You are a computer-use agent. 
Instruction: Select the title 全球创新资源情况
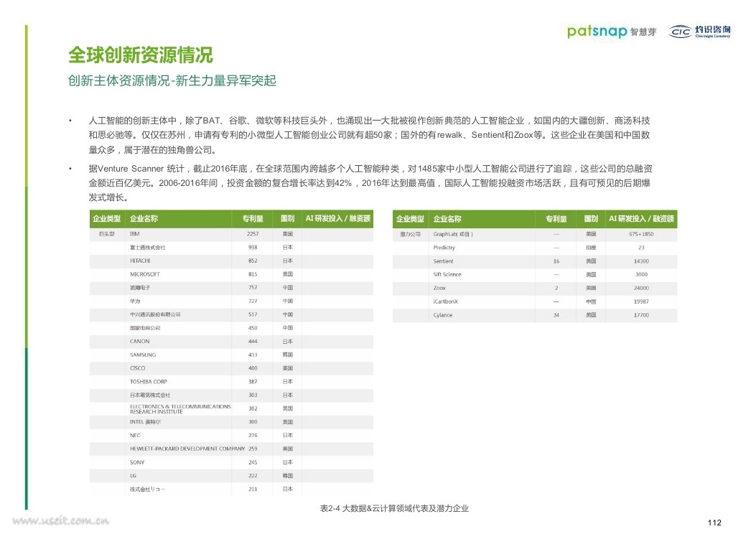(x=140, y=55)
